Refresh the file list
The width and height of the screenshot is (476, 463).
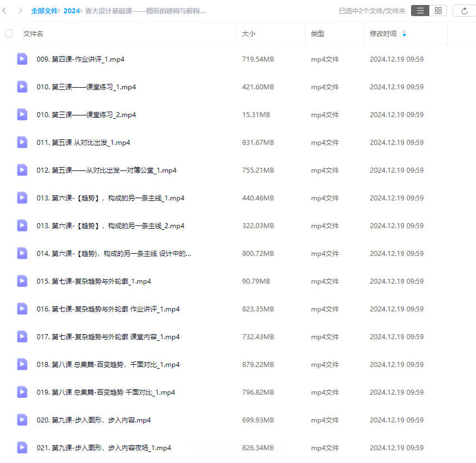point(464,11)
